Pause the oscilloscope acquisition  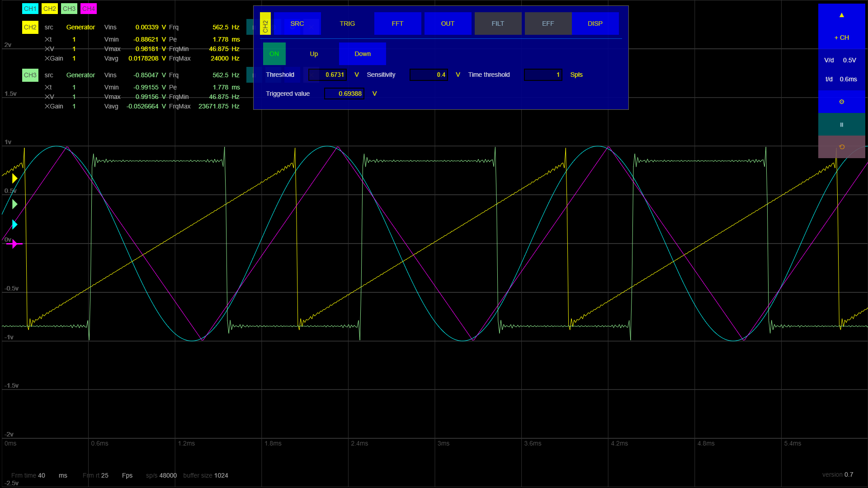click(x=841, y=125)
